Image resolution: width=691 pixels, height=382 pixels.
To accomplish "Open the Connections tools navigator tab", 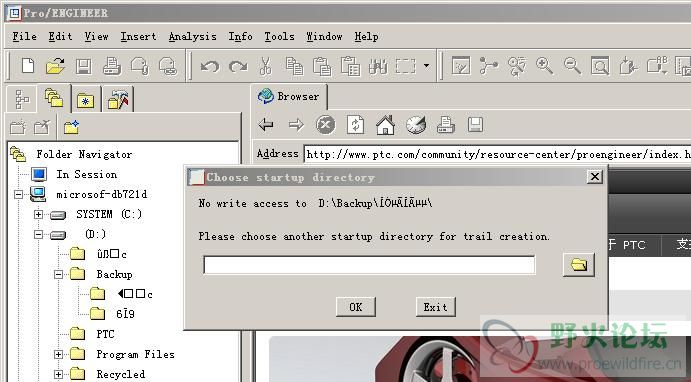I will coord(118,100).
